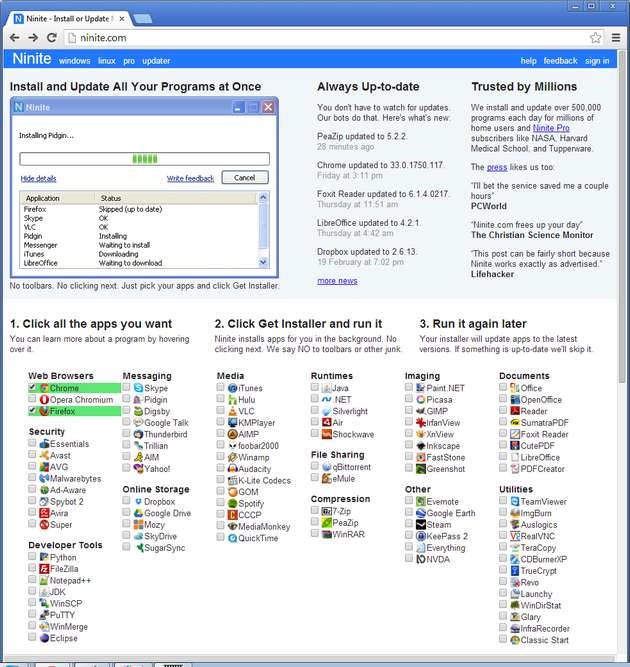Click the Ninite logo text
630x667 pixels.
click(32, 59)
